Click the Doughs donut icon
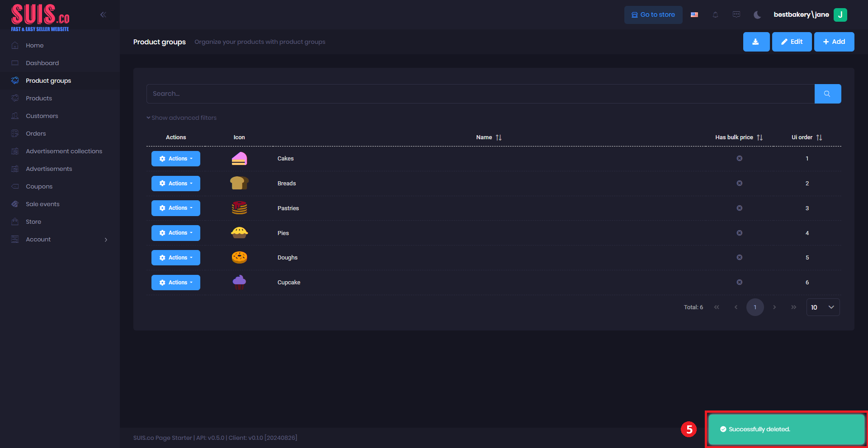The height and width of the screenshot is (448, 868). pos(239,258)
